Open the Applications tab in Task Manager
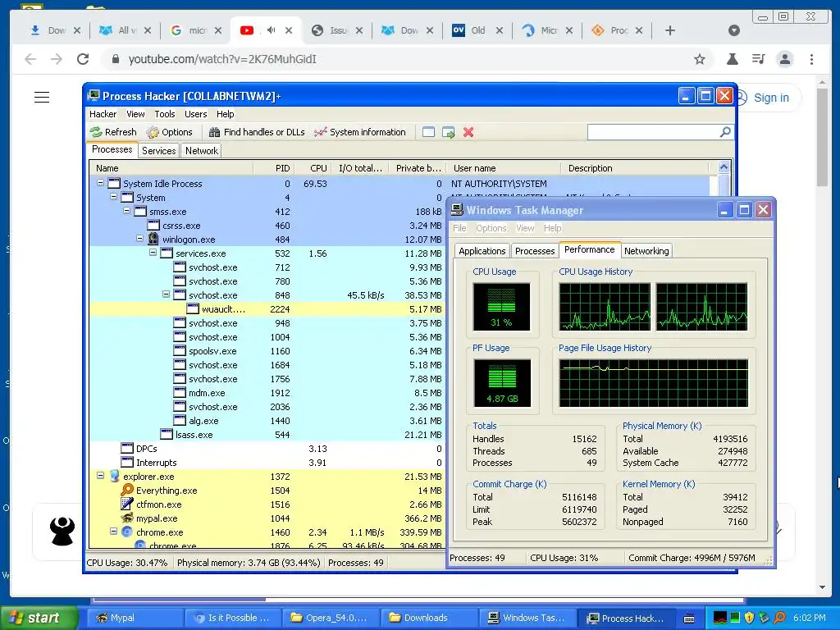 pos(482,251)
